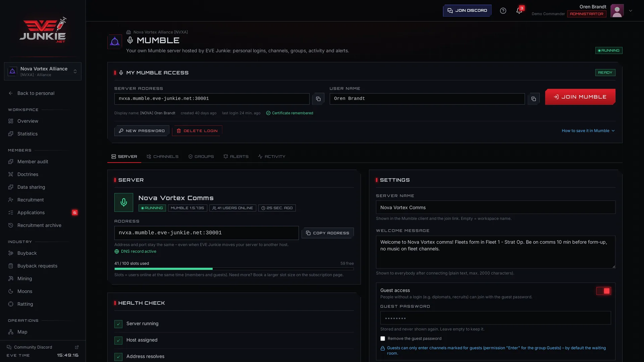Check Remove the guest password

[x=383, y=339]
